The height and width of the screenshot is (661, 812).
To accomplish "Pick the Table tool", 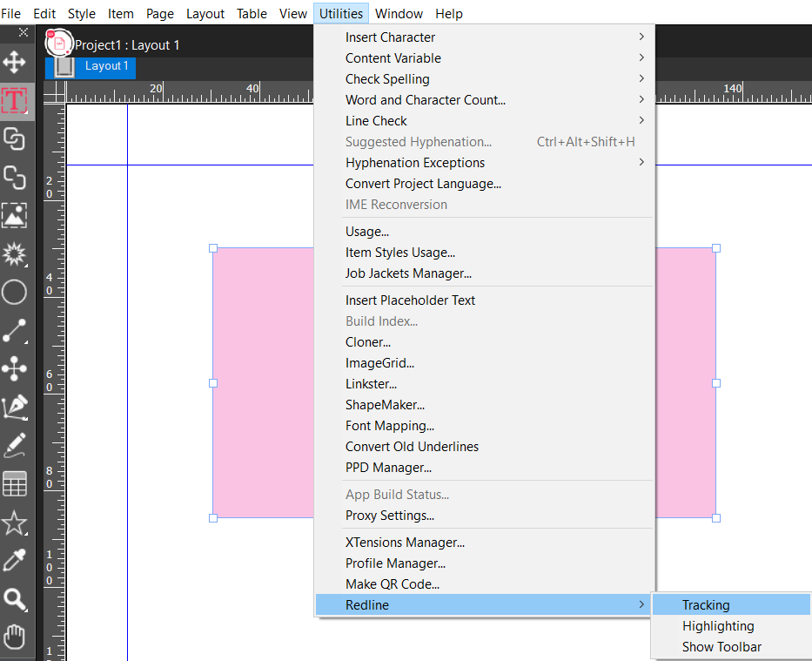I will click(x=15, y=483).
